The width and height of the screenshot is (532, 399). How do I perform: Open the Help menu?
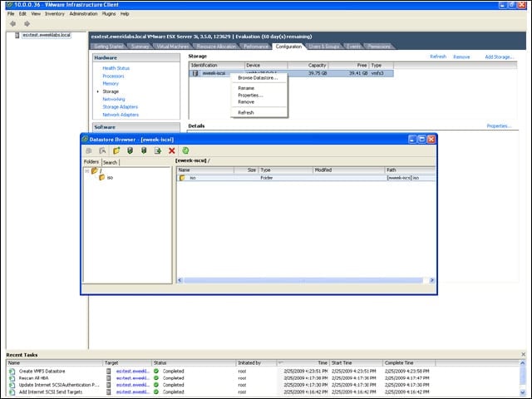(125, 14)
